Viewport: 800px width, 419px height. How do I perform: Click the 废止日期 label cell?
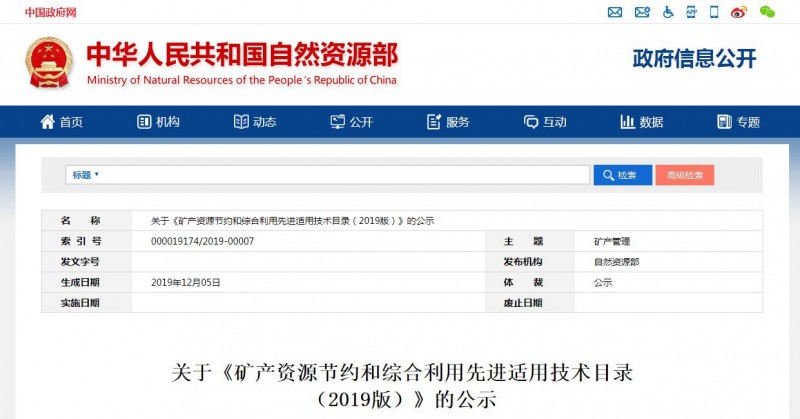point(530,302)
